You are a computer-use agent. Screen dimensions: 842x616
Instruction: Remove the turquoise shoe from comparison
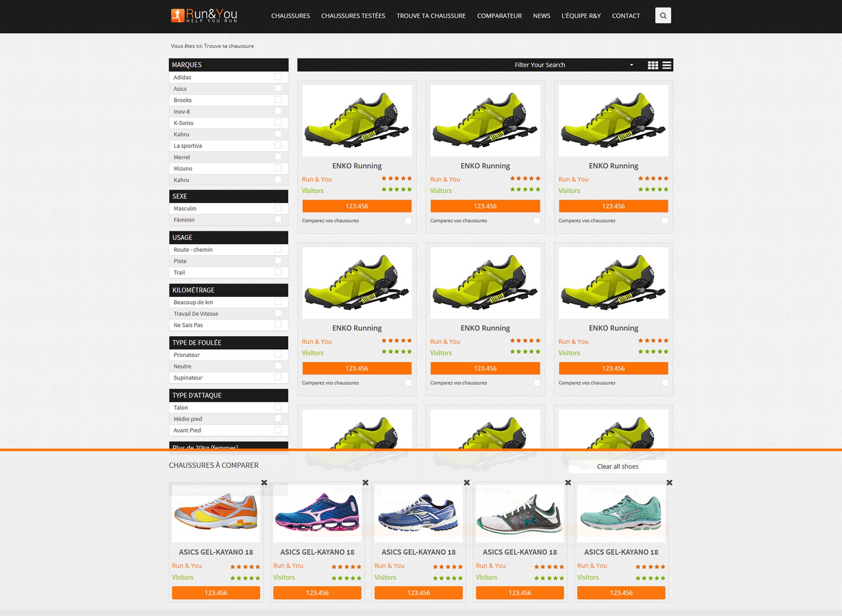click(x=670, y=482)
